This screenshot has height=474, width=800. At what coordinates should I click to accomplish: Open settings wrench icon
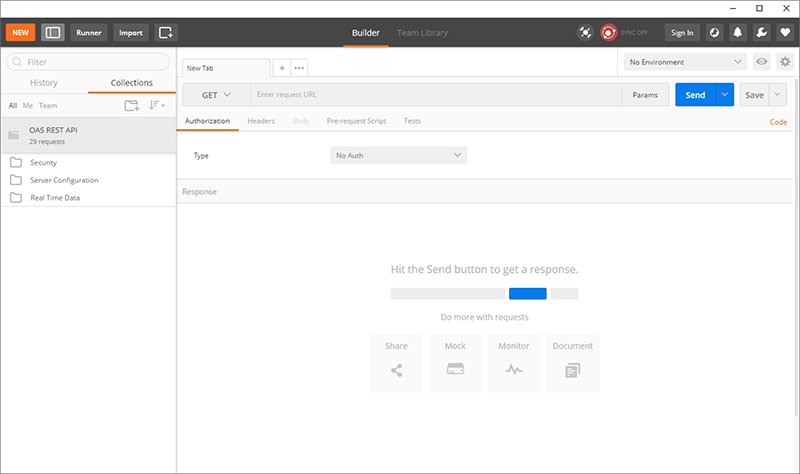761,32
